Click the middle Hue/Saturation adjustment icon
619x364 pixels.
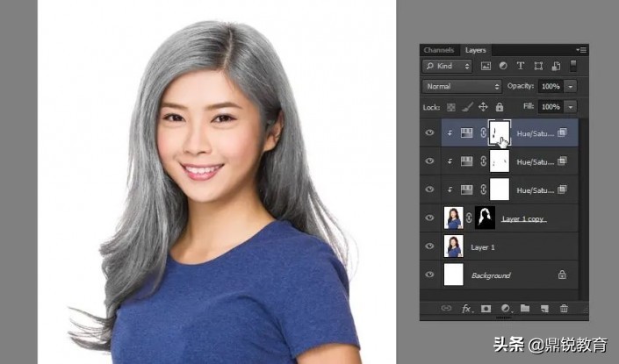[x=466, y=161]
